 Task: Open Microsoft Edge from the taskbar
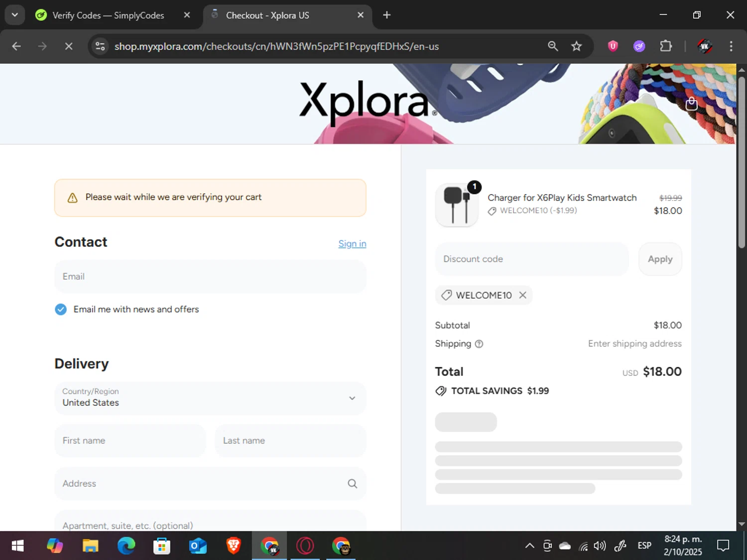point(126,546)
